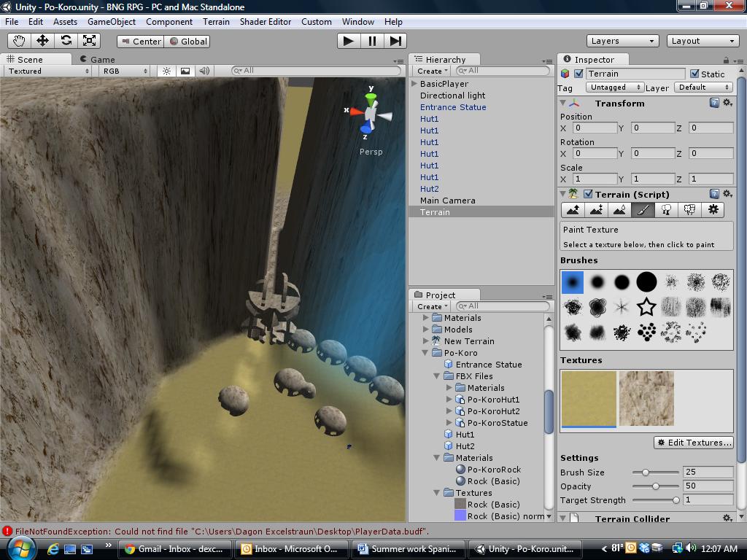This screenshot has height=560, width=747.
Task: Choose the Raise/Lower Terrain tool
Action: click(x=573, y=209)
